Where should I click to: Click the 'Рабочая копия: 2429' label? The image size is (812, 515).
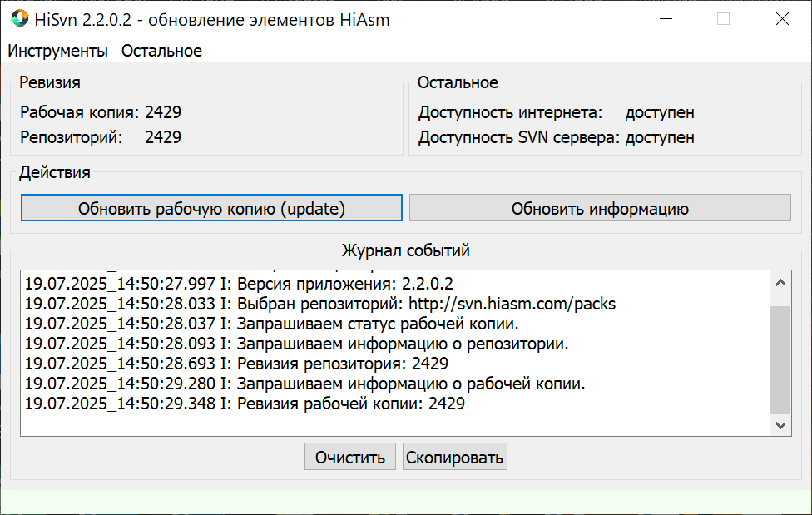coord(101,112)
